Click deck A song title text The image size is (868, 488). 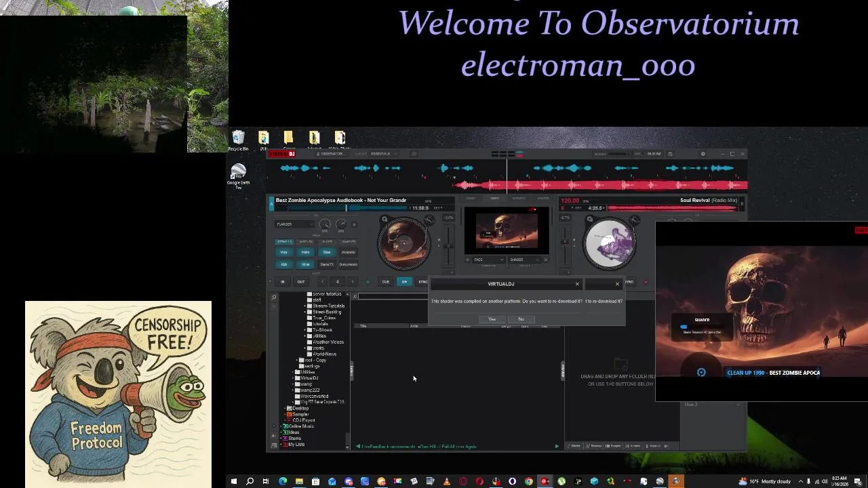pos(341,201)
